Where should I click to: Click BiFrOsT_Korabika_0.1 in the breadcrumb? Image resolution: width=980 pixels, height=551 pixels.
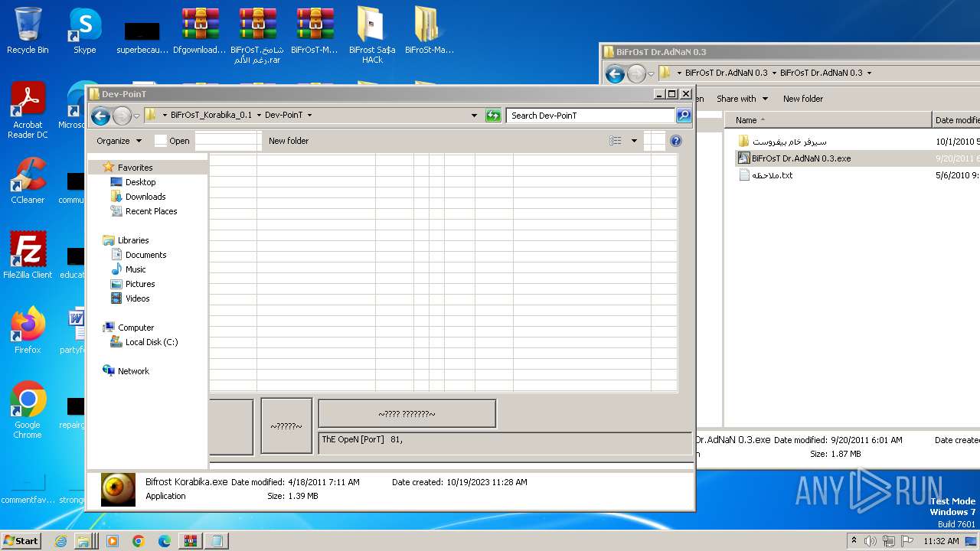211,116
